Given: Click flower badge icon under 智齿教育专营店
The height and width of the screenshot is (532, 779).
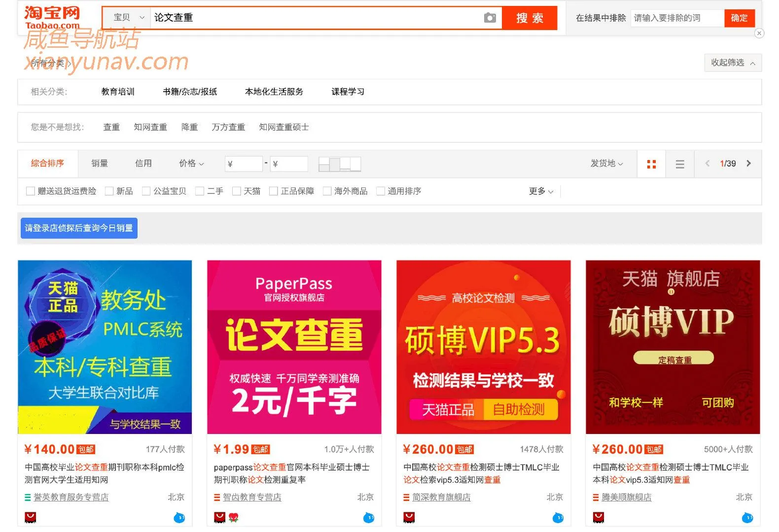Looking at the screenshot, I should (x=233, y=517).
